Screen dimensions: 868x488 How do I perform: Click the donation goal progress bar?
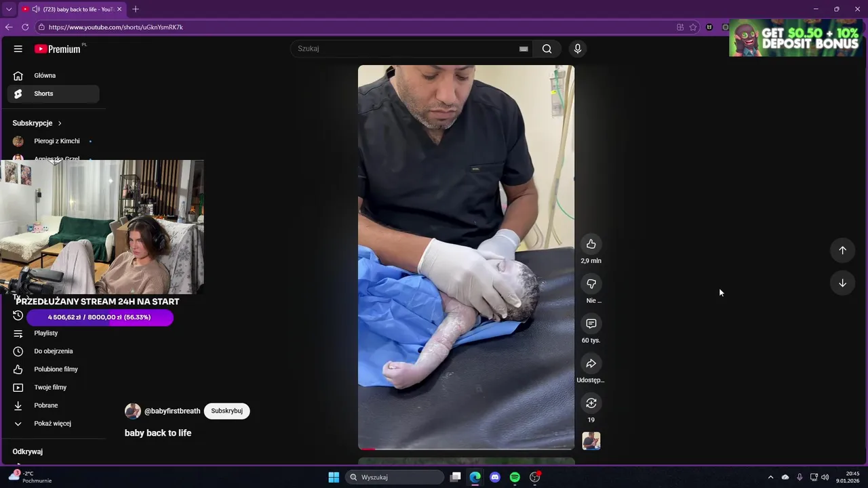click(x=100, y=317)
